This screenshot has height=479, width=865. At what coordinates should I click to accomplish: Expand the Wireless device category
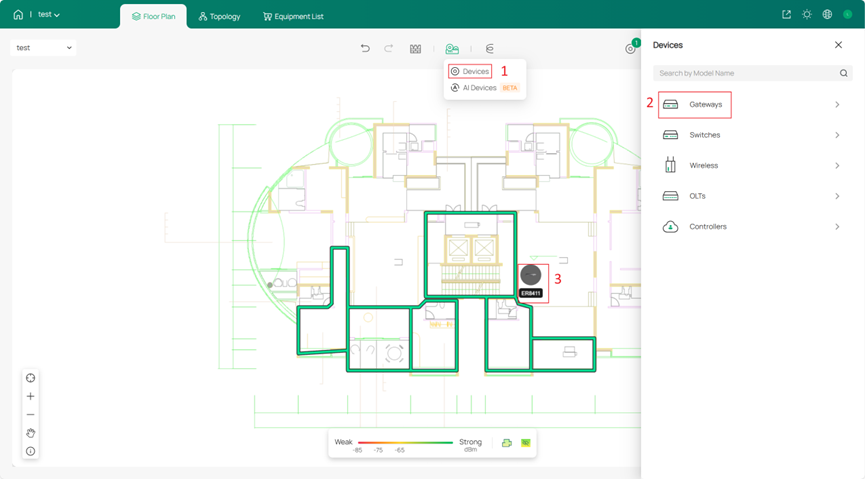[x=750, y=166]
